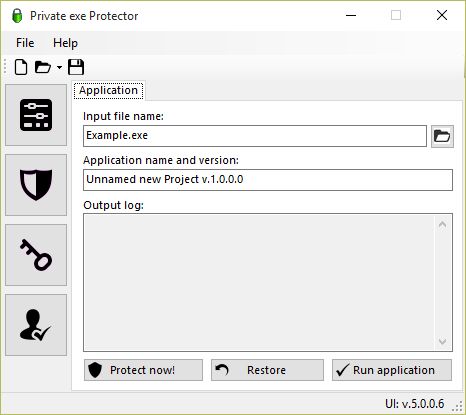Click the application name and version field

(268, 180)
